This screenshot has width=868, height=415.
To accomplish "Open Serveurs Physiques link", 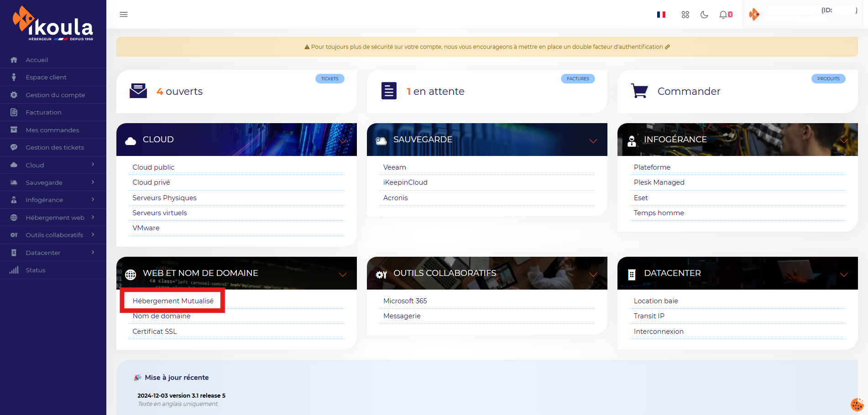I will point(164,198).
